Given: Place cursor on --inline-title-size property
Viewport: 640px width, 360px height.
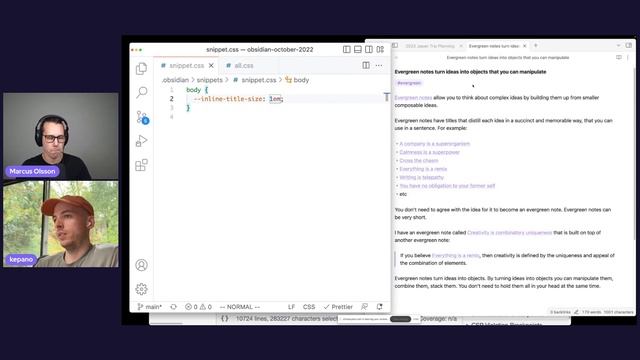Looking at the screenshot, I should (x=229, y=99).
